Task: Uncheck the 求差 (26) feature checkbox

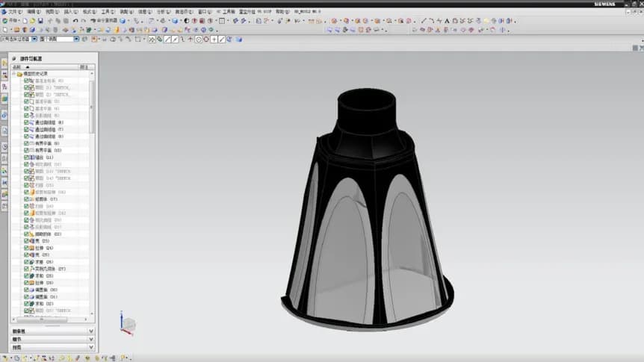Action: tap(26, 262)
